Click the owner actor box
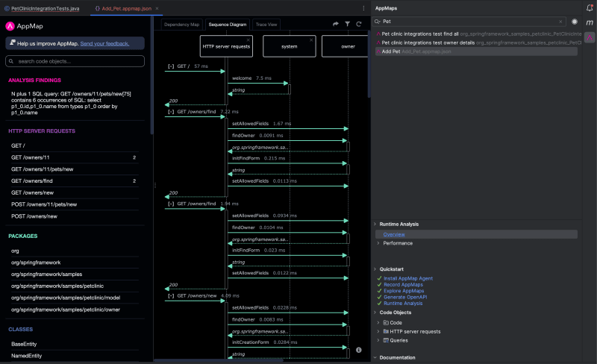597x364 pixels. click(x=346, y=46)
